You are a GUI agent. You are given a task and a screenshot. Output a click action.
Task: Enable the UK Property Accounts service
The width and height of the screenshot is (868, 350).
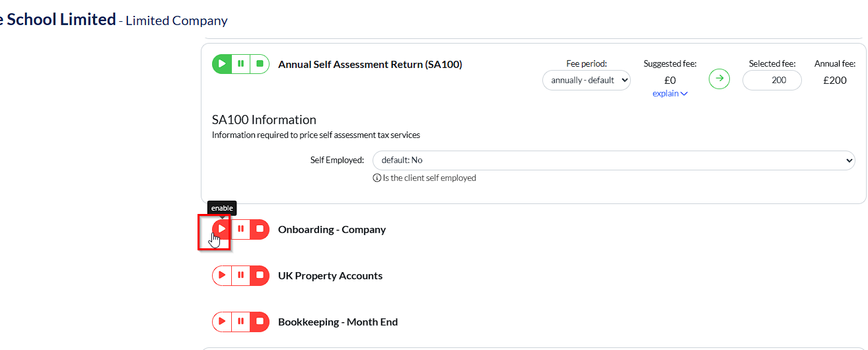(x=222, y=275)
